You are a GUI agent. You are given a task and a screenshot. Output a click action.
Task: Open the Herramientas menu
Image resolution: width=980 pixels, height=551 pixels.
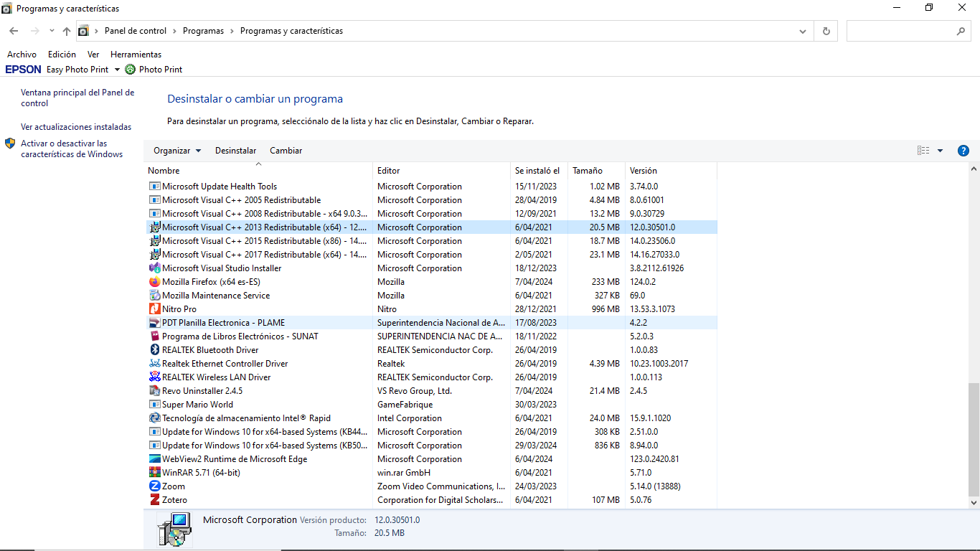pyautogui.click(x=136, y=55)
